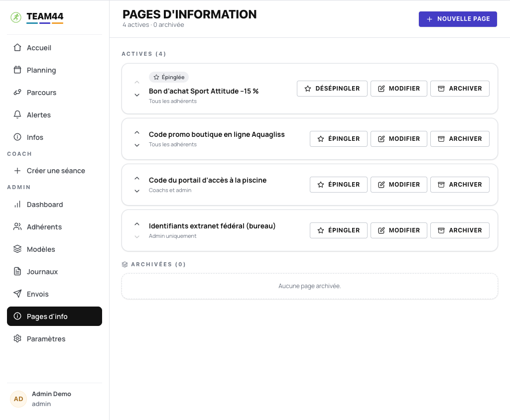Archive the Identifiants extranet fédéral page
Image resolution: width=510 pixels, height=420 pixels.
point(460,230)
